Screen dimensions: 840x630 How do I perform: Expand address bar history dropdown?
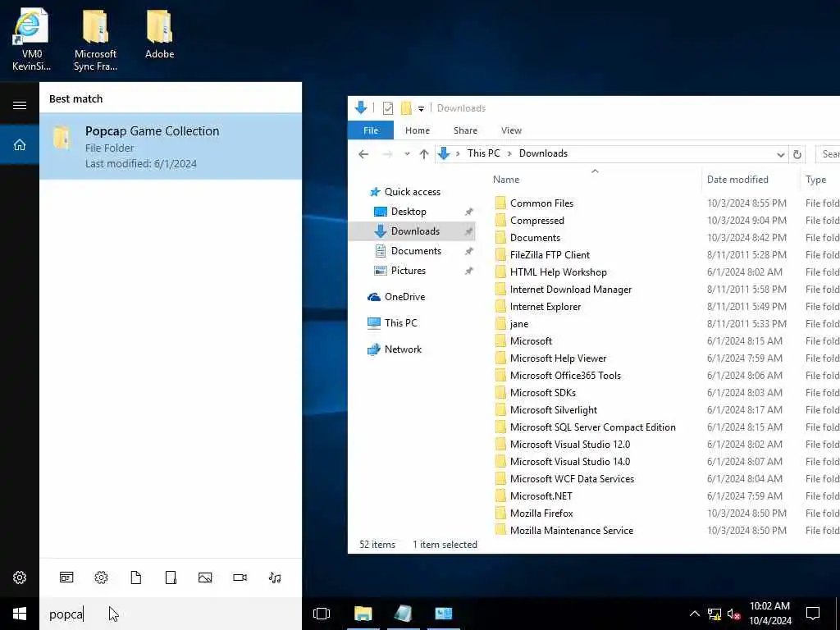(781, 154)
